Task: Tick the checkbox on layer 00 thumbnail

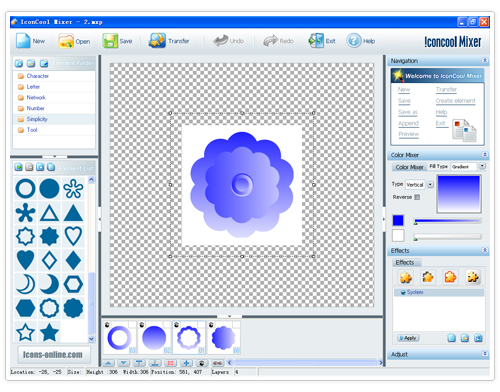Action: (236, 324)
